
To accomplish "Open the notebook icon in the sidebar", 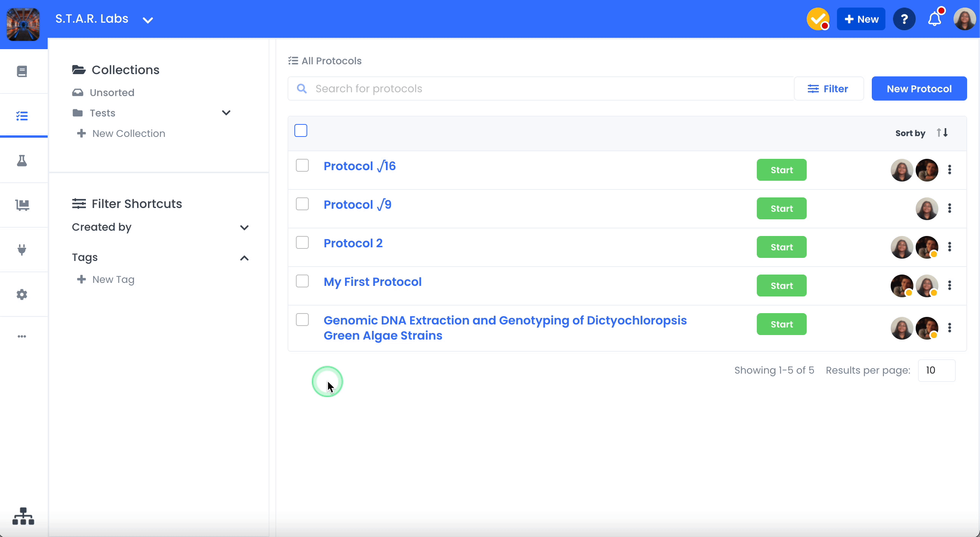I will (x=22, y=71).
